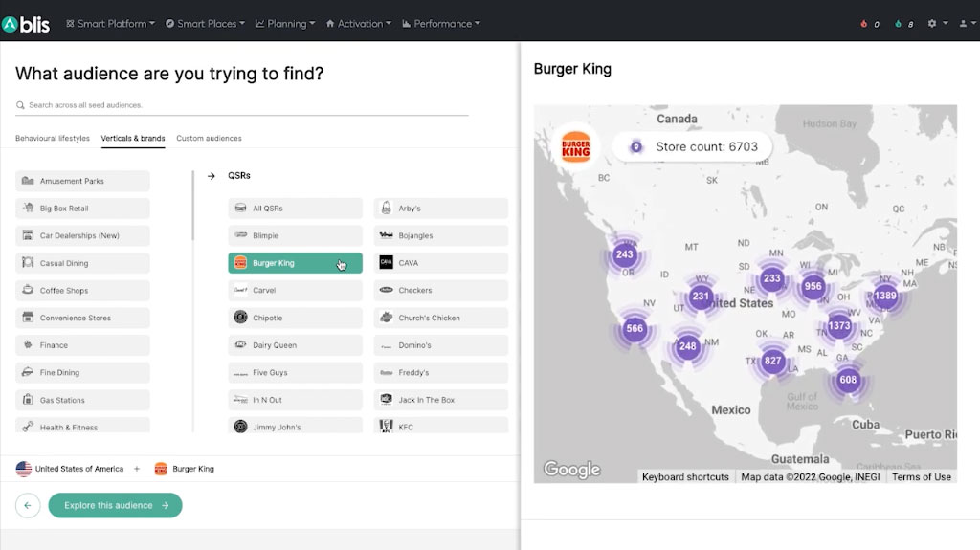Image resolution: width=980 pixels, height=550 pixels.
Task: Click the 566 store cluster in California
Action: (635, 329)
